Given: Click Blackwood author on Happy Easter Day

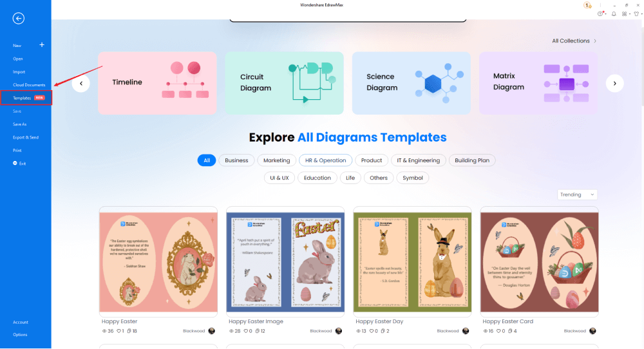Looking at the screenshot, I should click(448, 331).
